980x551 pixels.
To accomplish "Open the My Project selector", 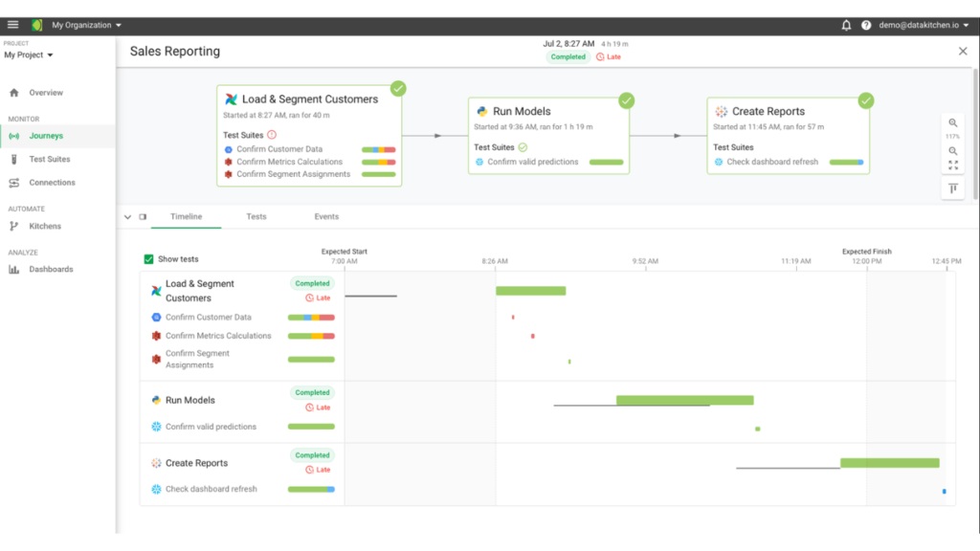I will 29,55.
